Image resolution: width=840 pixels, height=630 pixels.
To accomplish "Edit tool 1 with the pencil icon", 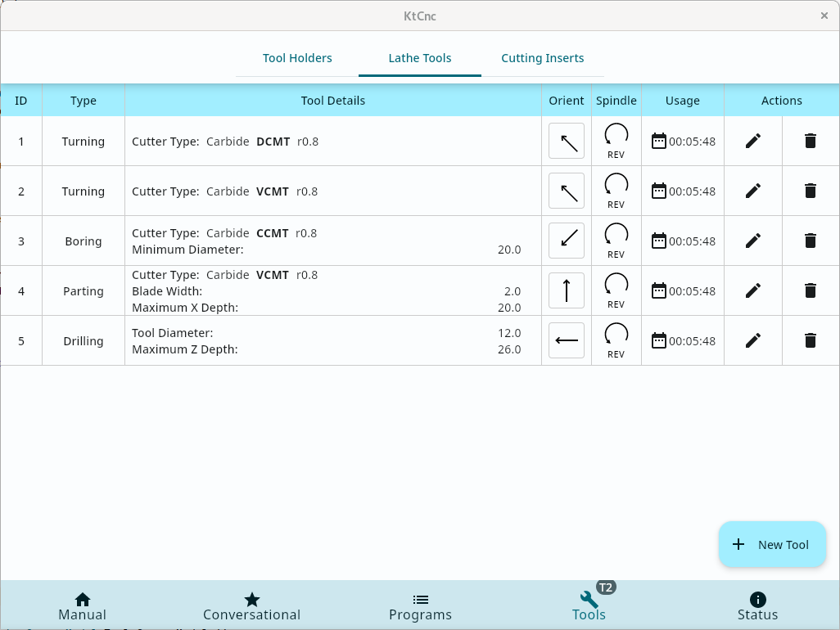I will point(753,141).
